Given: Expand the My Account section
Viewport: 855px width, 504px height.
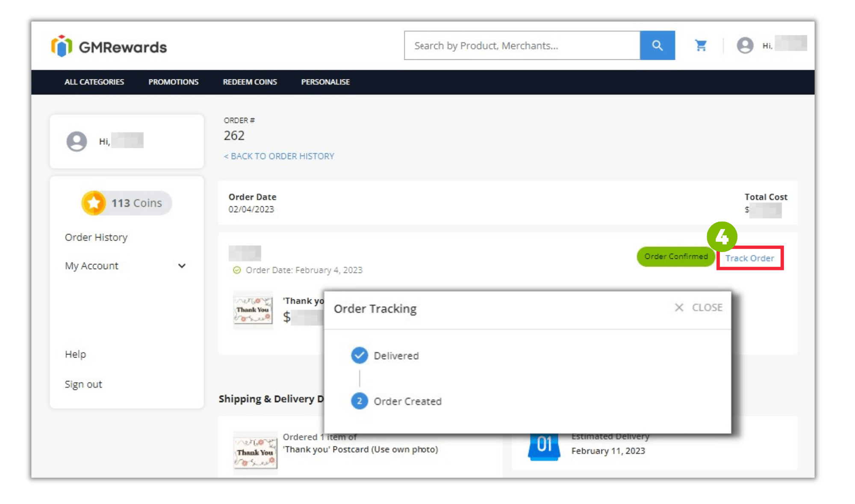Looking at the screenshot, I should click(x=182, y=266).
